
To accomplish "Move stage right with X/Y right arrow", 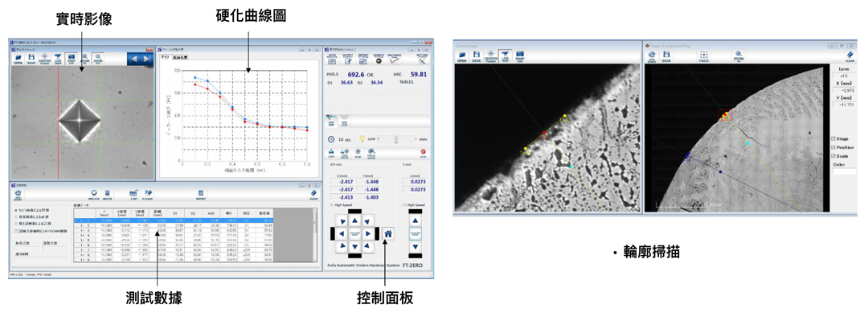I will tap(368, 233).
